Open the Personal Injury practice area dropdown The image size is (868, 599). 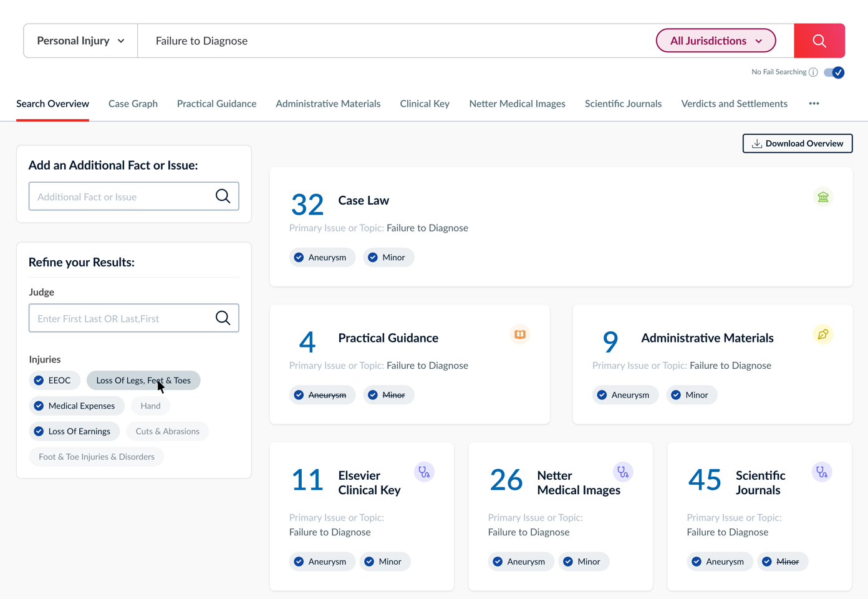80,41
